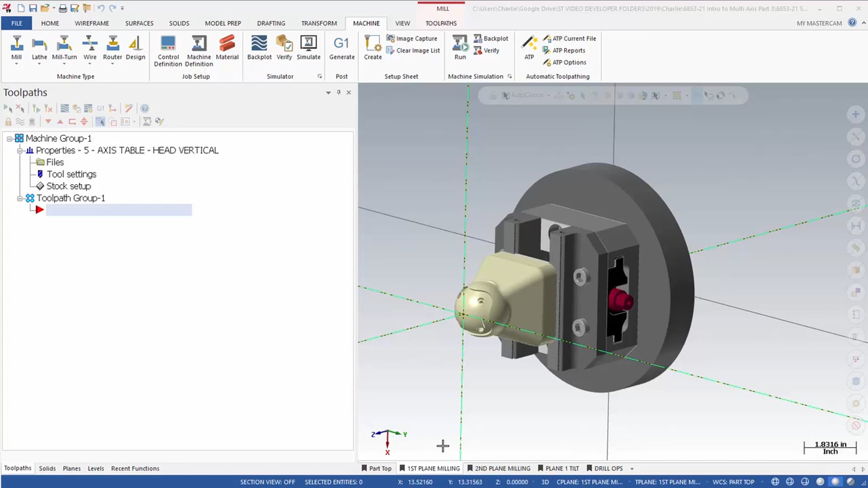Expand the Properties 5-AXIS TABLE tree item

tap(19, 150)
